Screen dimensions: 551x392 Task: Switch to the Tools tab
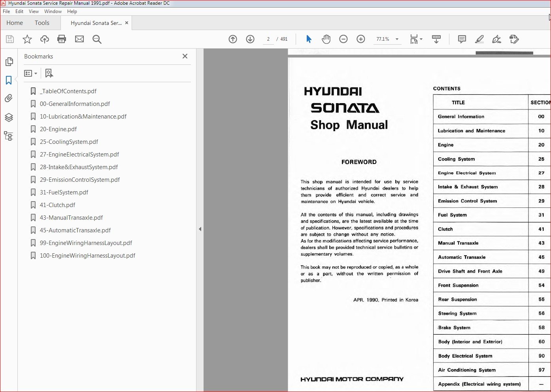[x=42, y=23]
